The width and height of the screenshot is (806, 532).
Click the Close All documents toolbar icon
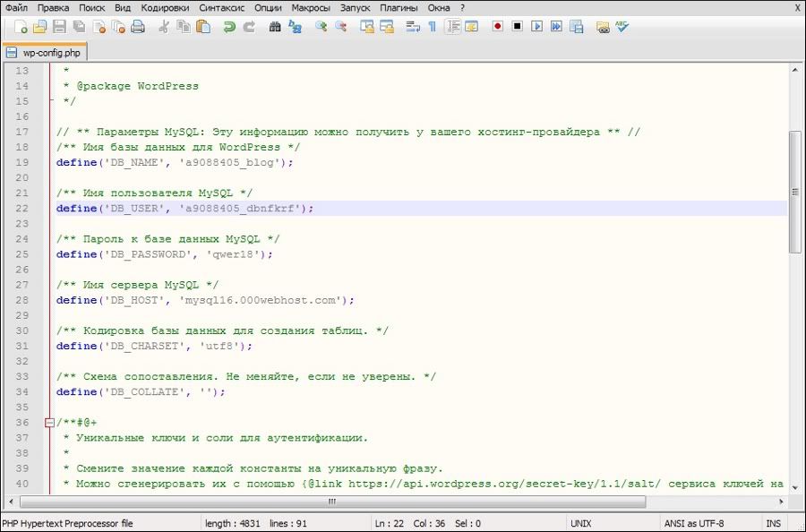pos(118,27)
